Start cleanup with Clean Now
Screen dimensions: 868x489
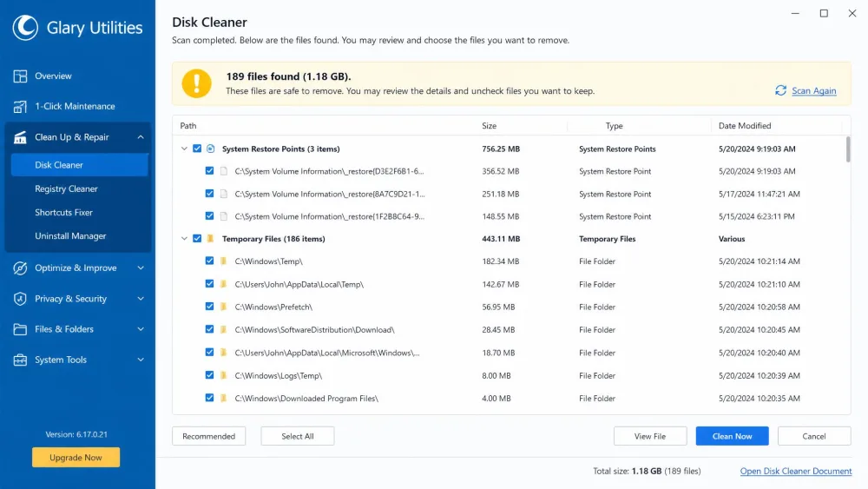click(x=732, y=436)
